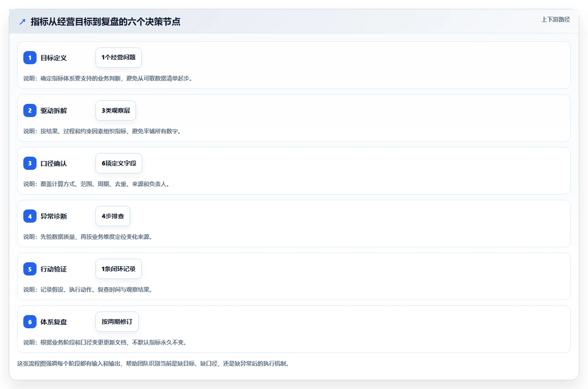Select step number 4 badge

[30, 216]
